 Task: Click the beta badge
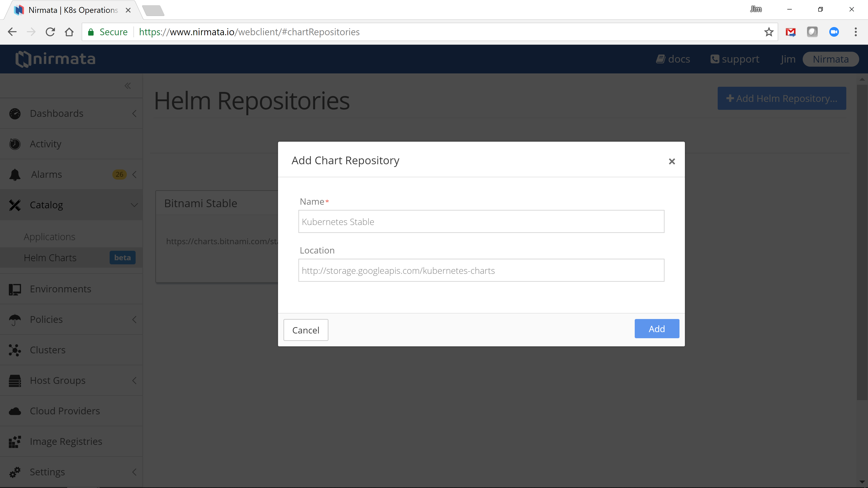click(122, 258)
